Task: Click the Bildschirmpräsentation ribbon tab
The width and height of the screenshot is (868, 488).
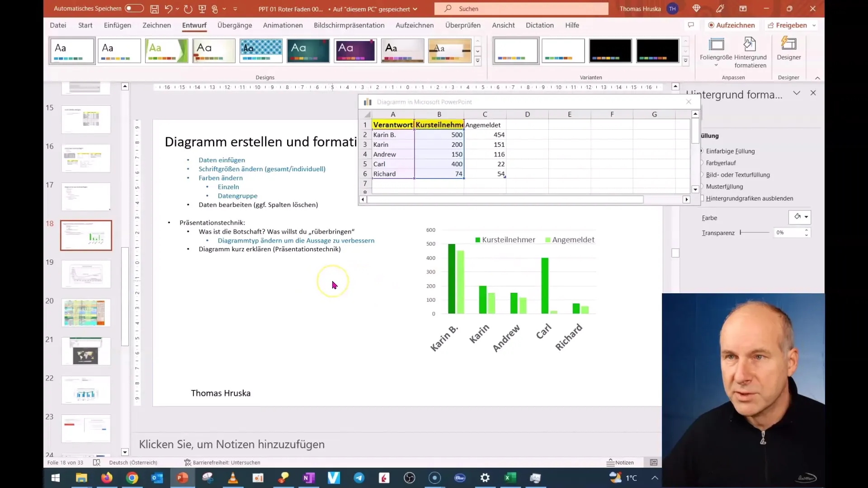Action: click(x=349, y=25)
